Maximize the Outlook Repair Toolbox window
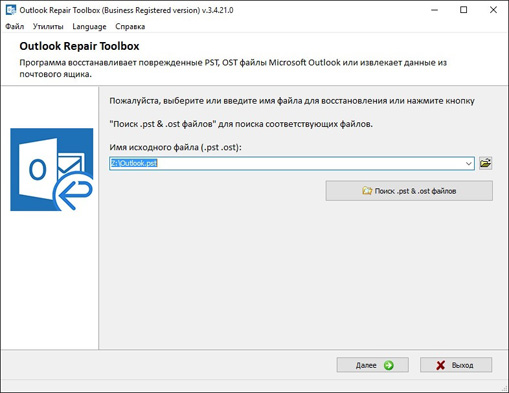 pos(463,10)
